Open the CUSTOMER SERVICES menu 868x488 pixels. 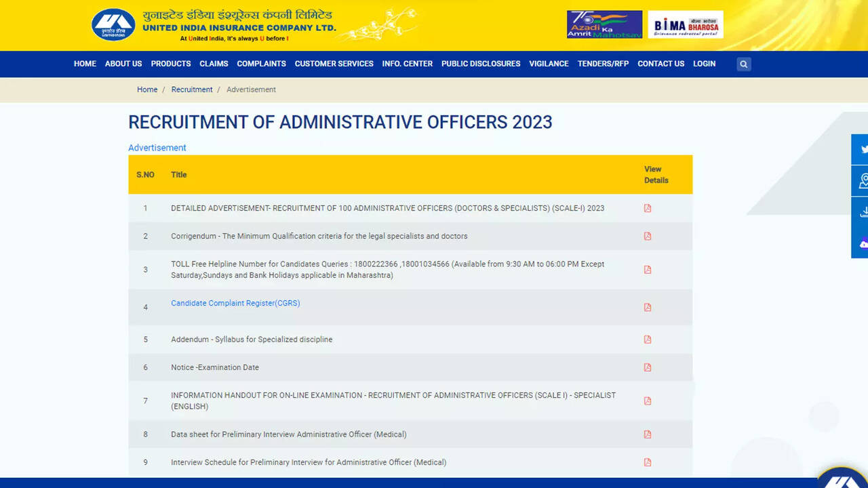[x=334, y=64]
